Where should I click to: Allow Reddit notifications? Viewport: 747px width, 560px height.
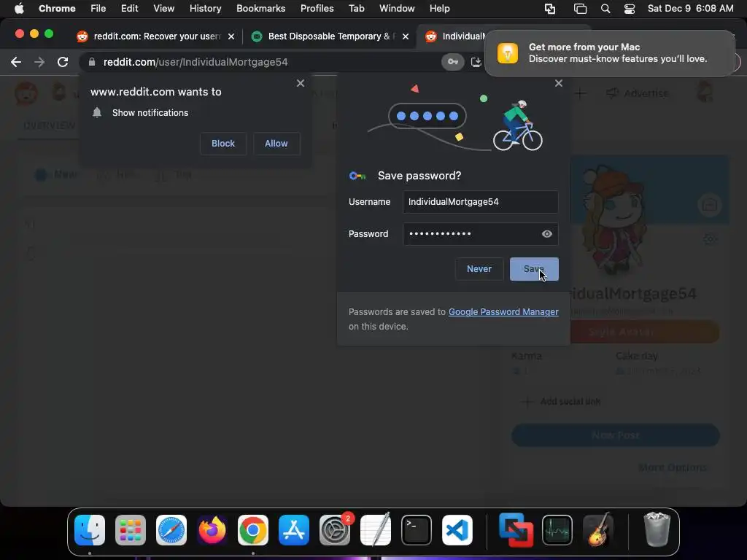(x=276, y=144)
